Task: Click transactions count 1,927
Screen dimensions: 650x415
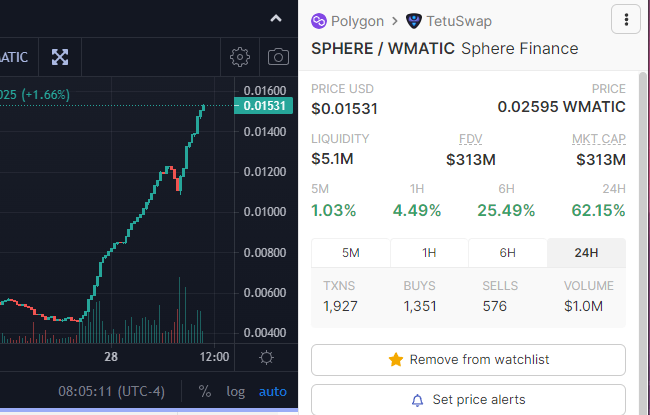Action: 340,306
